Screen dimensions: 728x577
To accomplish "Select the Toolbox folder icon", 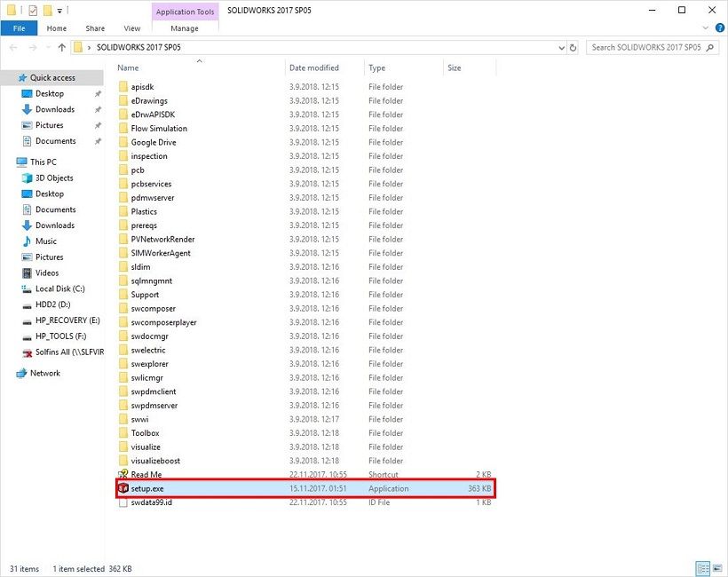I will point(123,433).
